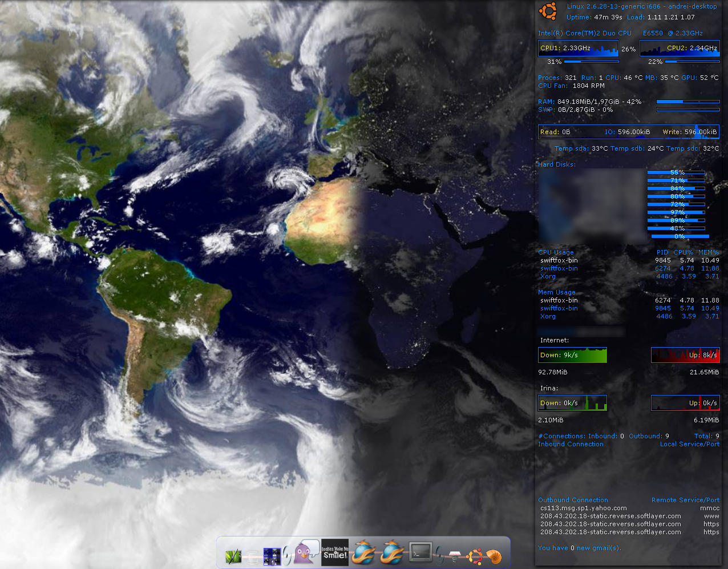Click the RAM usage bar at 42%

[687, 102]
